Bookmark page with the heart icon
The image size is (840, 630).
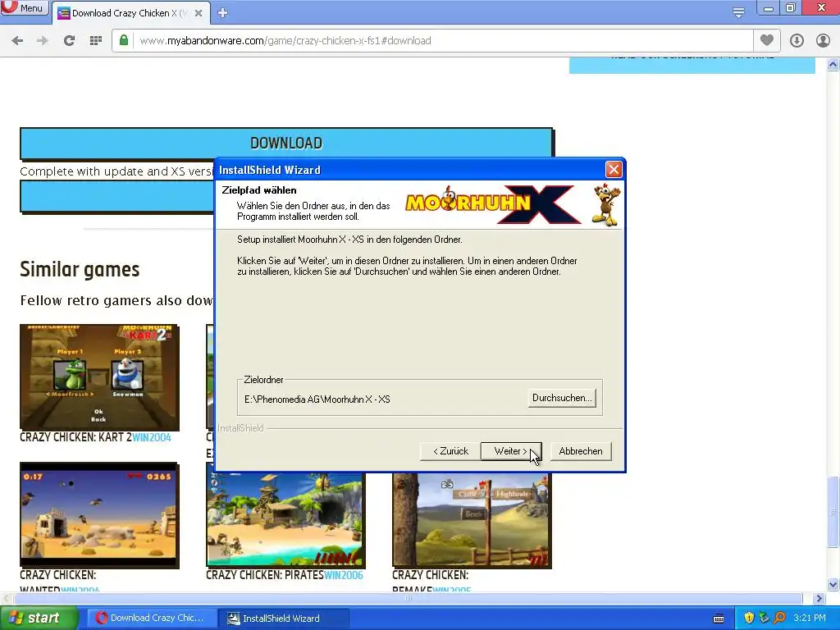point(767,40)
